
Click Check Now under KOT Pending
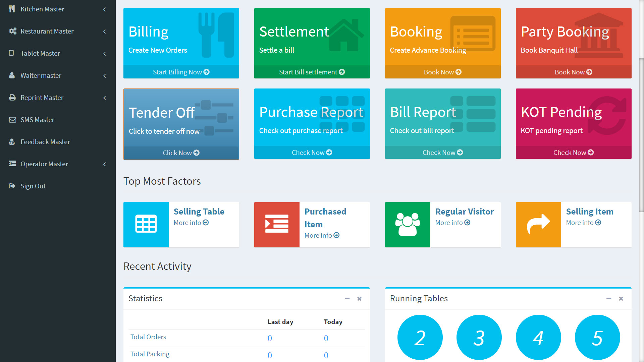tap(573, 153)
